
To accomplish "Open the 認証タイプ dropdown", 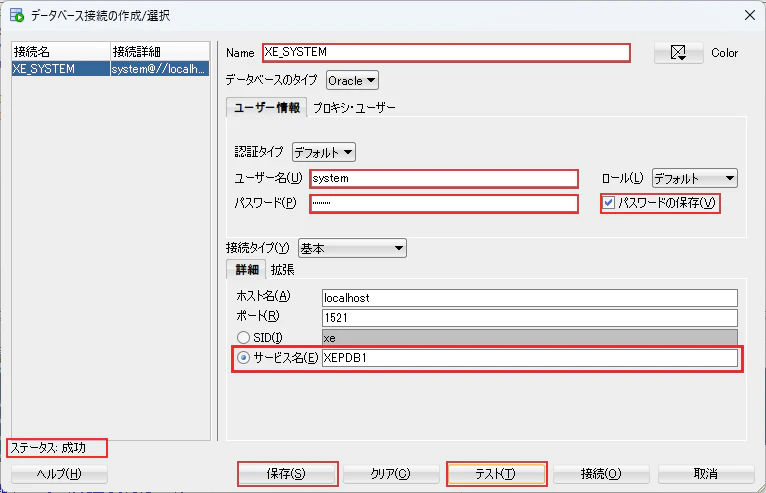I will click(x=323, y=152).
